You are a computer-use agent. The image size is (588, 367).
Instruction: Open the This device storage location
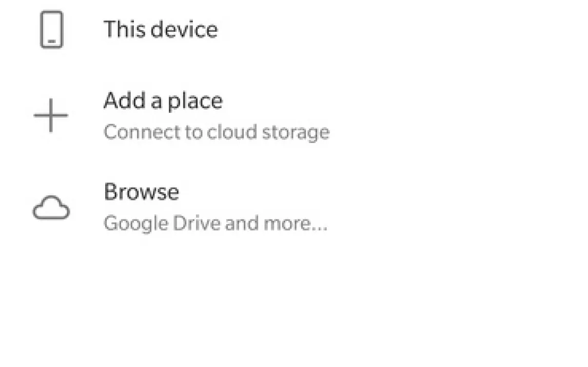[160, 29]
